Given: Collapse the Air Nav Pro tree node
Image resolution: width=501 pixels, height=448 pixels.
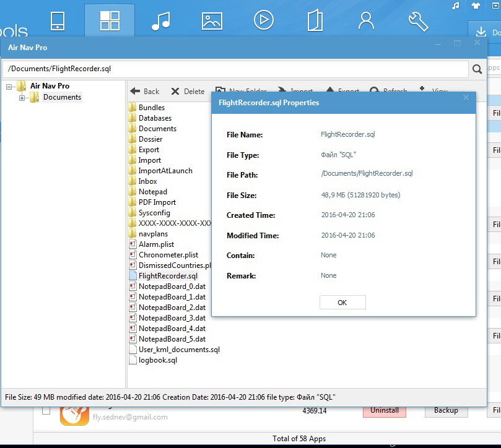Looking at the screenshot, I should 9,87.
